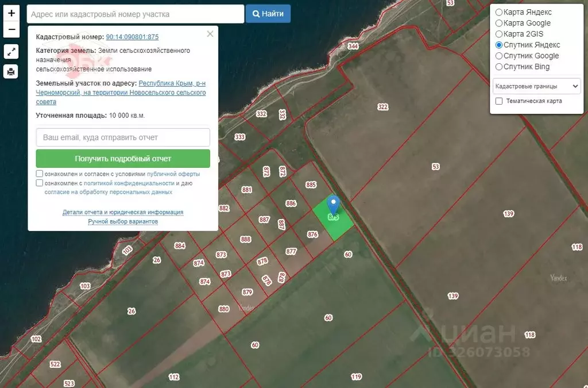Open the Кадастровые границы dropdown
The width and height of the screenshot is (588, 388).
tap(536, 86)
